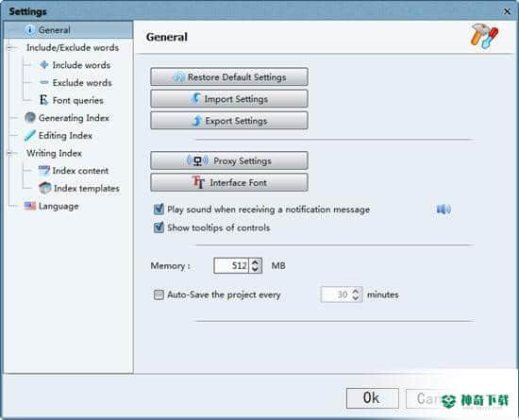Click the auto-save minutes input field
The width and height of the screenshot is (519, 420).
pyautogui.click(x=336, y=294)
